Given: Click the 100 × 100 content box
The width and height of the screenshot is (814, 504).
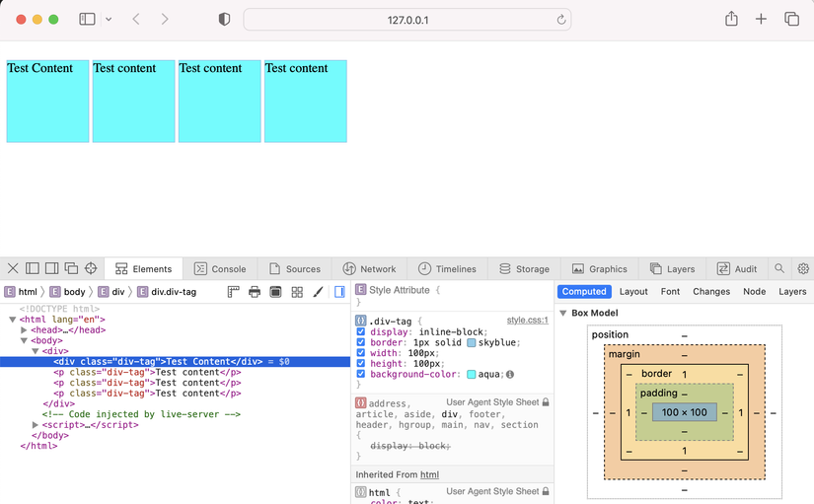Looking at the screenshot, I should point(684,412).
